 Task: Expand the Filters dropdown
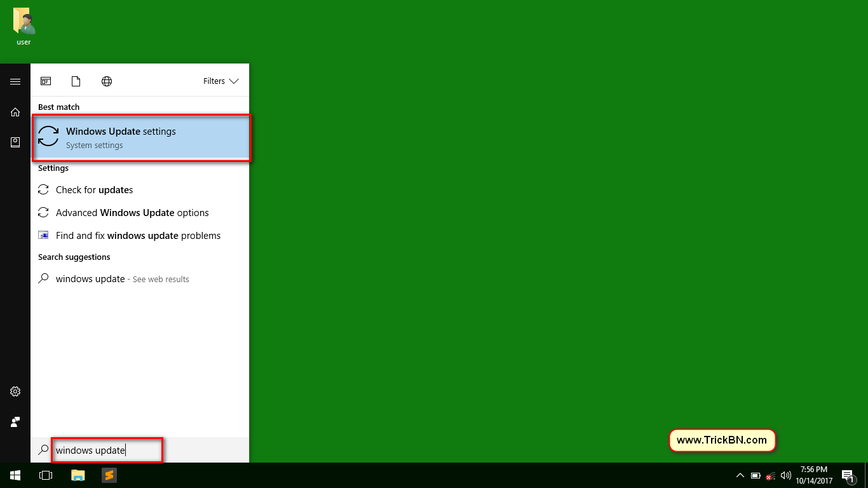(x=220, y=81)
